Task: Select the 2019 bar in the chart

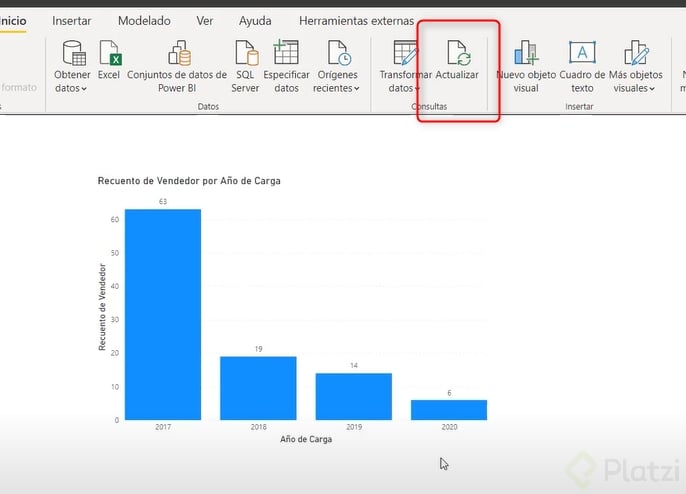Action: (x=354, y=396)
